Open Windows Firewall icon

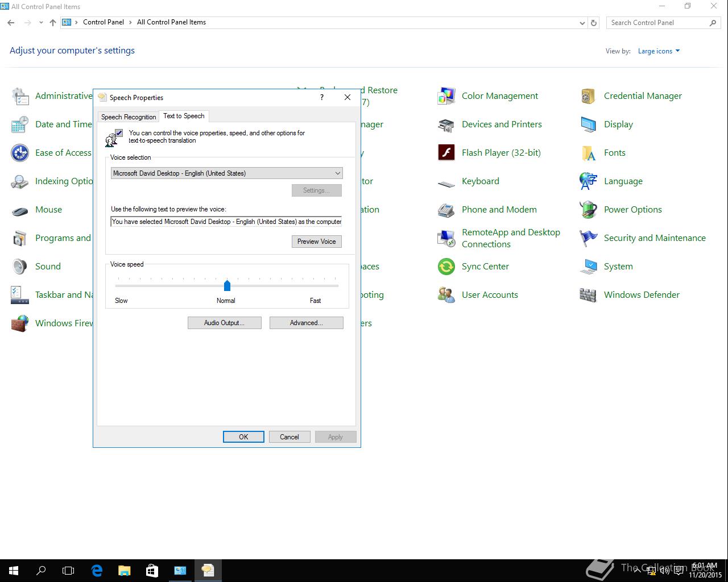pos(20,323)
